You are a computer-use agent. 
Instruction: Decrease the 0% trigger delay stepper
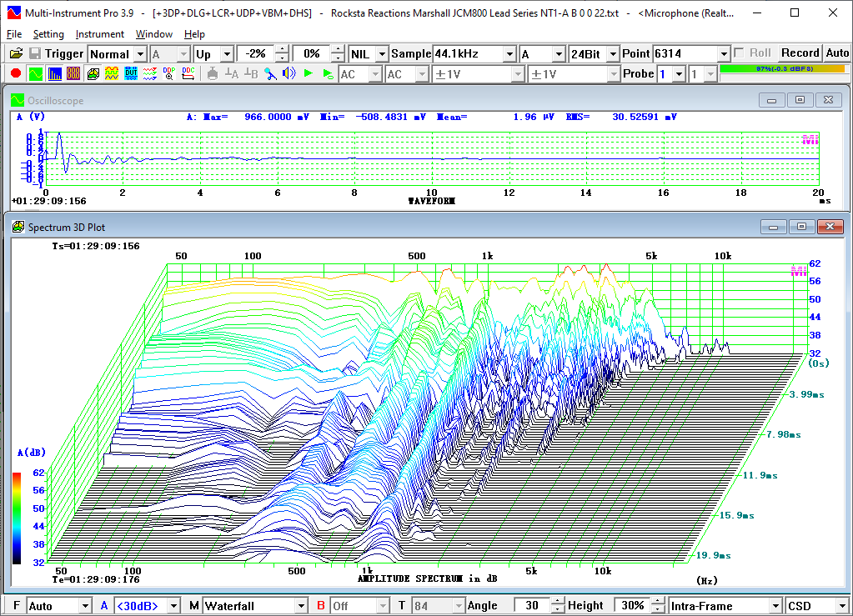tap(338, 58)
